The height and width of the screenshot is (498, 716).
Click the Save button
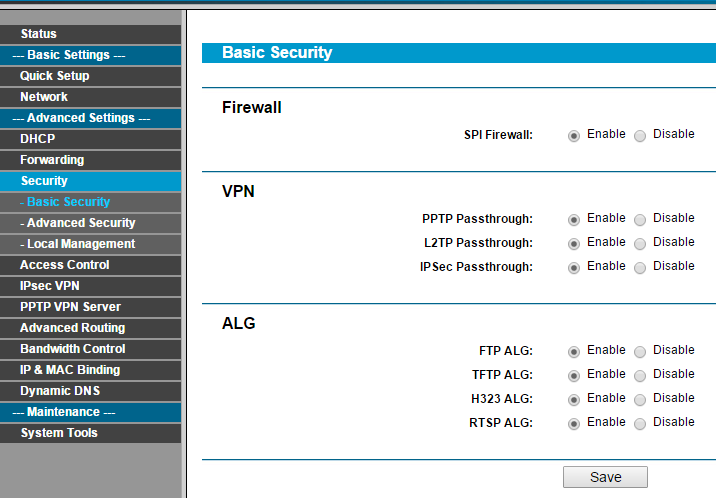coord(605,477)
